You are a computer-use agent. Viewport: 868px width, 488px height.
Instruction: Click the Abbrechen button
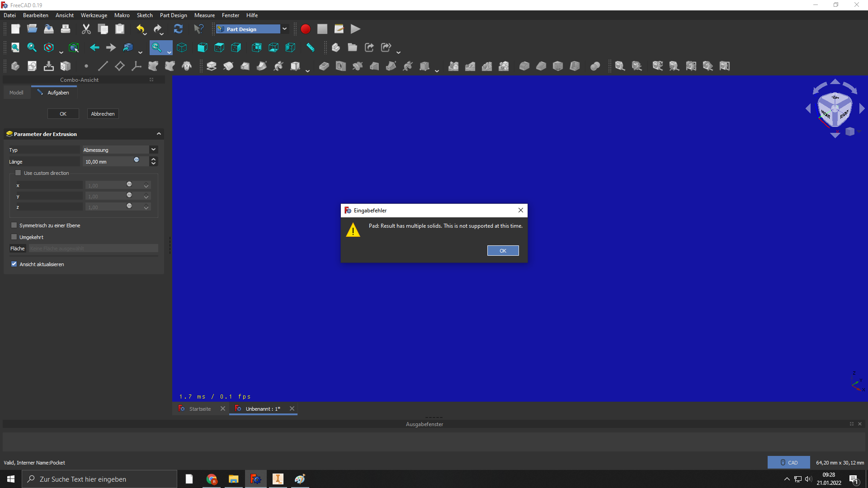[x=103, y=114]
